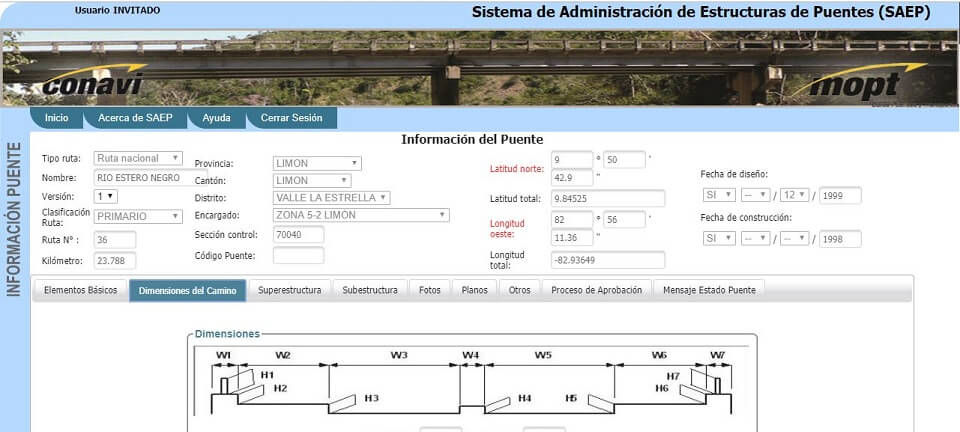Switch to the Elementos Básicos tab
Viewport: 960px width, 432px height.
coord(80,290)
